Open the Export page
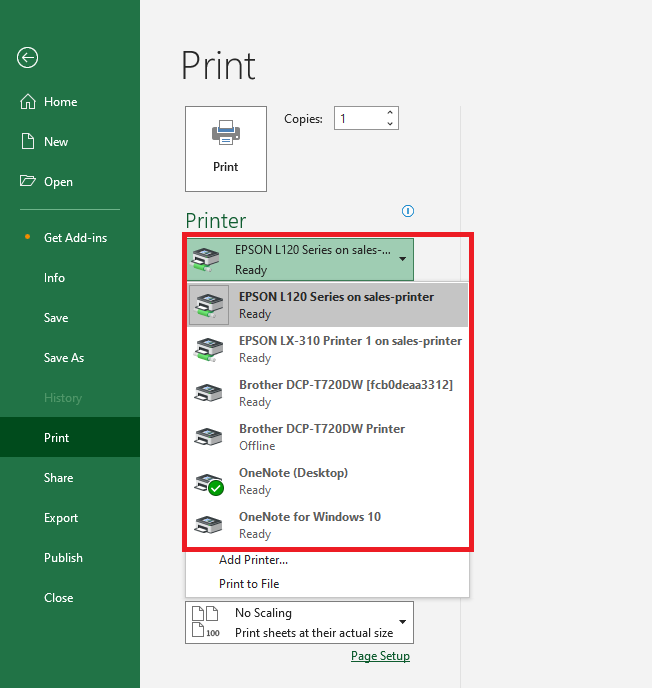 coord(70,518)
